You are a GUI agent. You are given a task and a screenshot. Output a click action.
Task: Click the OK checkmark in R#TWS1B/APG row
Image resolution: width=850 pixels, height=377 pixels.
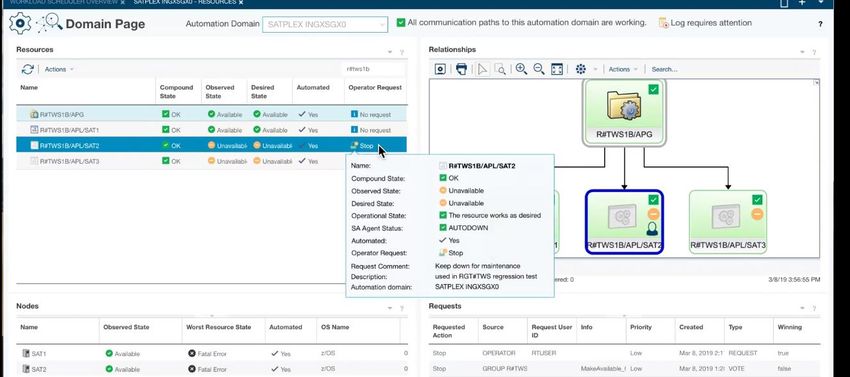coord(166,114)
